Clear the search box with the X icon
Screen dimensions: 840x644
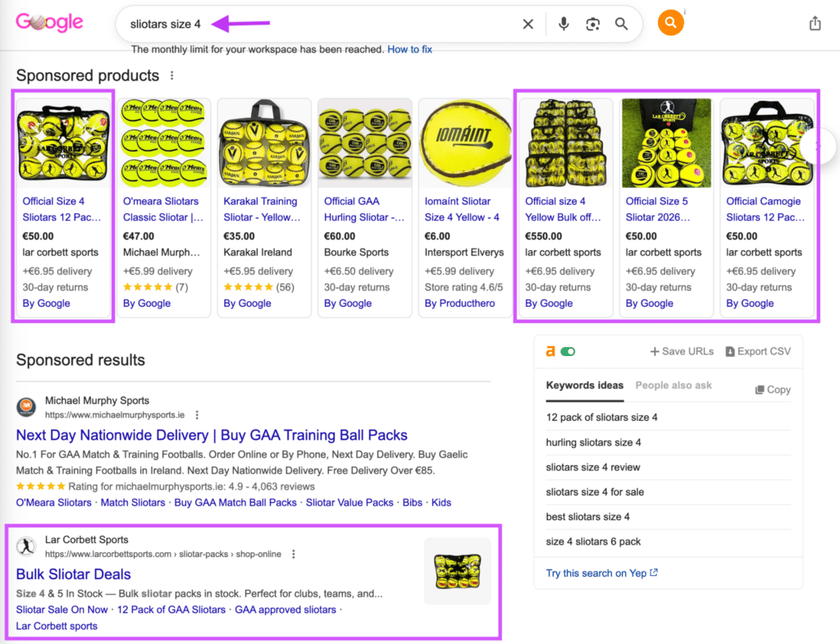point(528,24)
